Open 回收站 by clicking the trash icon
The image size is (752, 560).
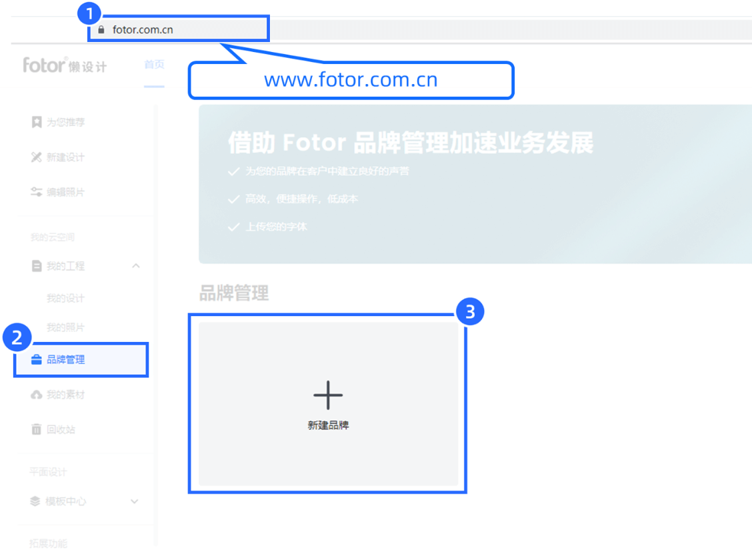click(x=37, y=429)
